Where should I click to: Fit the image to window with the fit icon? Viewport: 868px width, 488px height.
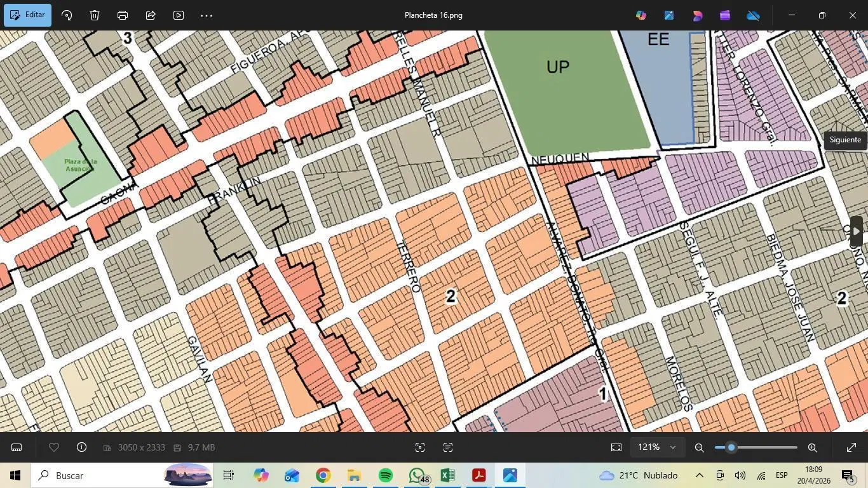(616, 447)
